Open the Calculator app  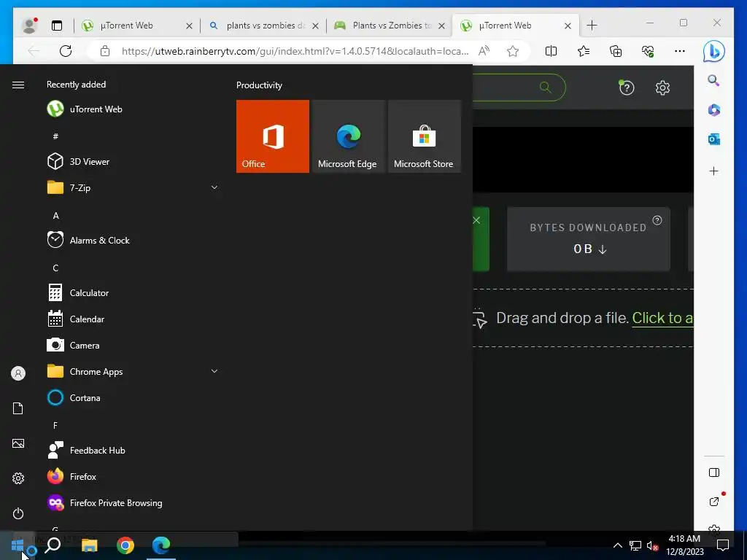133,292
